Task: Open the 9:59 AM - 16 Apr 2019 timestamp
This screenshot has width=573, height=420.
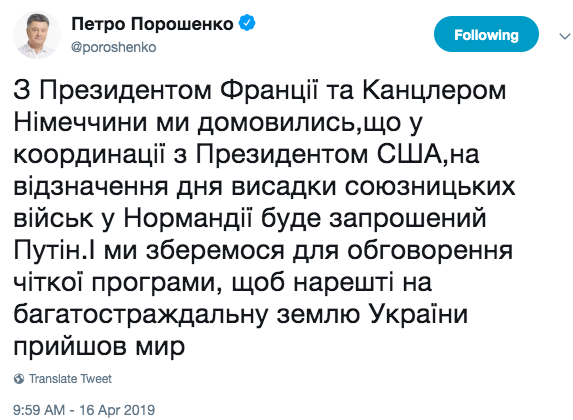Action: [x=84, y=410]
